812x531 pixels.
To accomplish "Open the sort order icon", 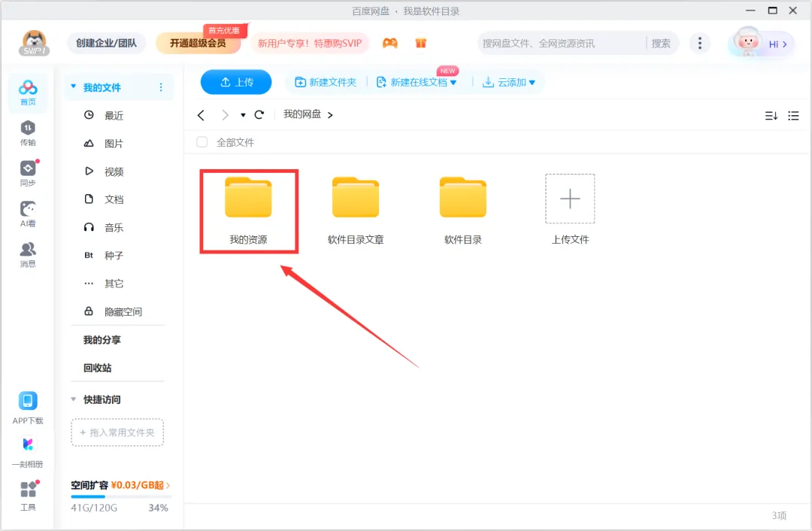I will tap(771, 116).
